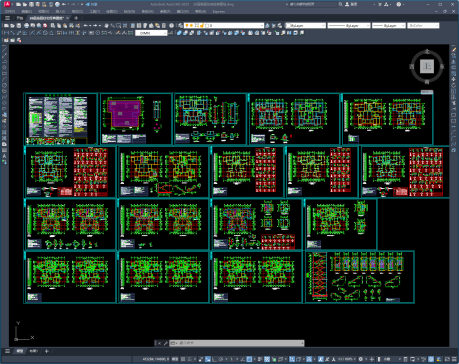Viewport: 459px width, 364px height.
Task: Select the Mirror modify tool
Action: pyautogui.click(x=454, y=62)
